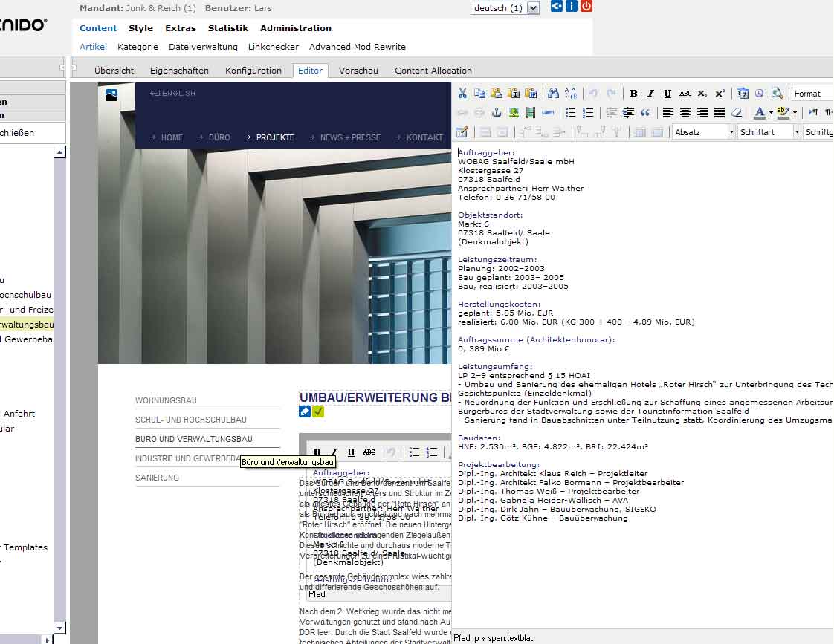Expand the Absatz paragraph dropdown

click(x=731, y=132)
